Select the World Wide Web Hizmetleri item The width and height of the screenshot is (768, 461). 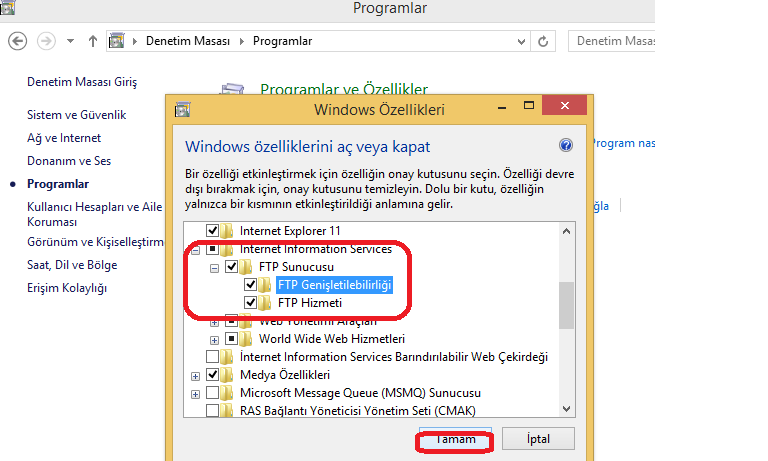(x=332, y=339)
